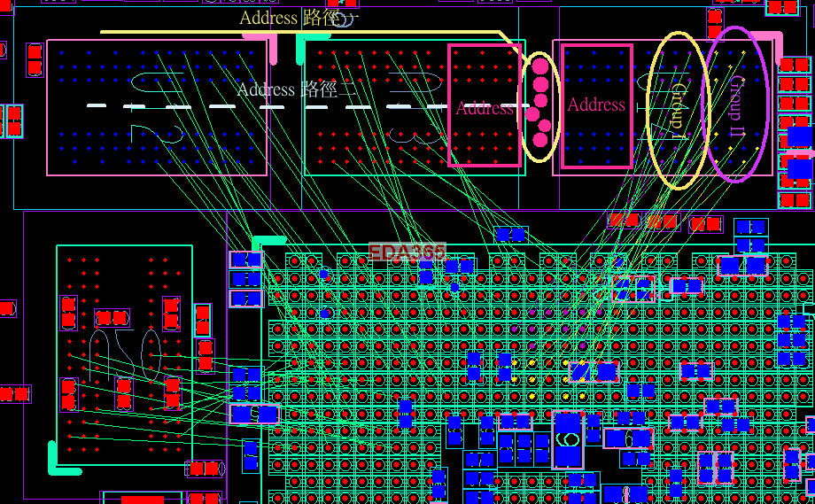
Task: Click the "Group II" label in purple ellipse
Action: (737, 106)
